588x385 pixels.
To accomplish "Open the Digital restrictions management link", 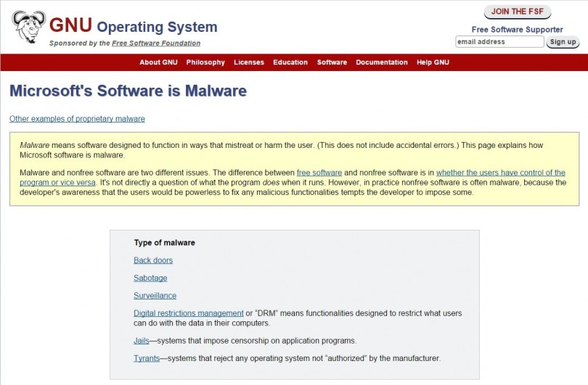I will [189, 313].
